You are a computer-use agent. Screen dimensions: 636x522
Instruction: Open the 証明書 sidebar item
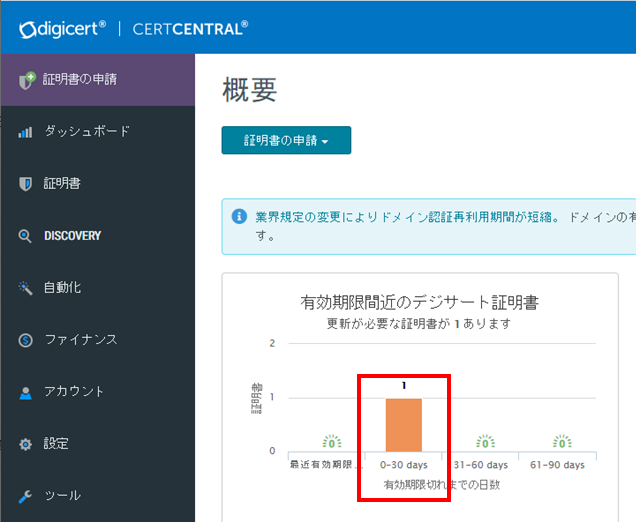(97, 183)
